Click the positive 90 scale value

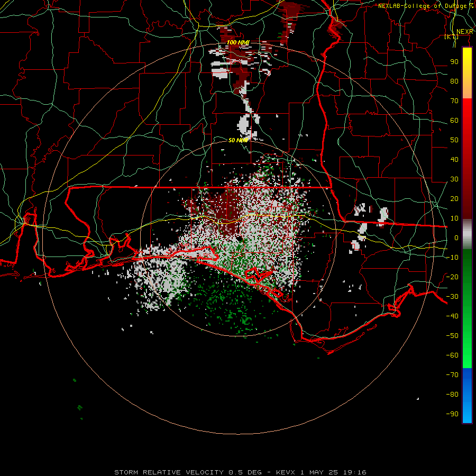pos(454,62)
